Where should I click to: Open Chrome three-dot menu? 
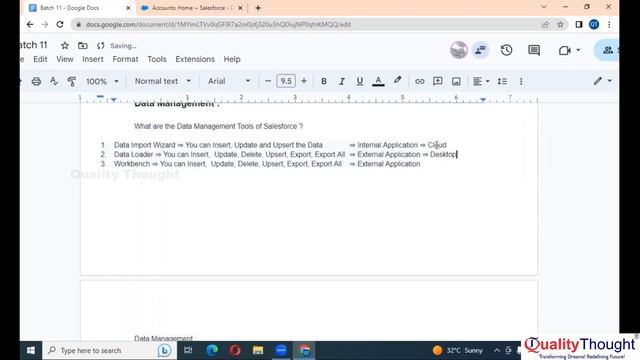click(609, 24)
